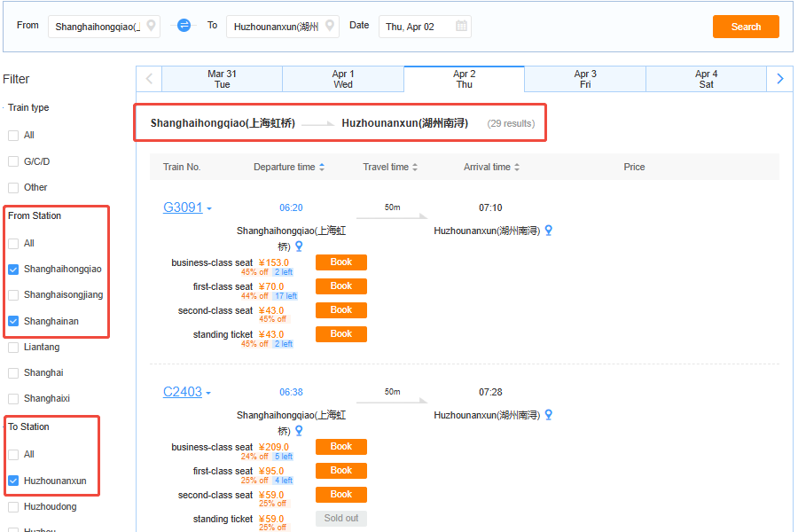Click map pin beside G3091 arrival station Huzhounanxun
The image size is (798, 532).
(x=549, y=231)
